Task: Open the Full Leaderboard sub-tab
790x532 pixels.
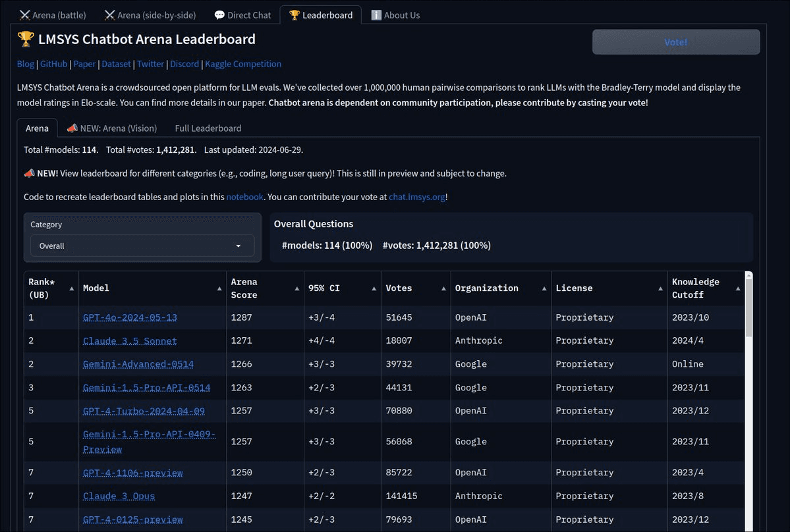Action: 208,128
